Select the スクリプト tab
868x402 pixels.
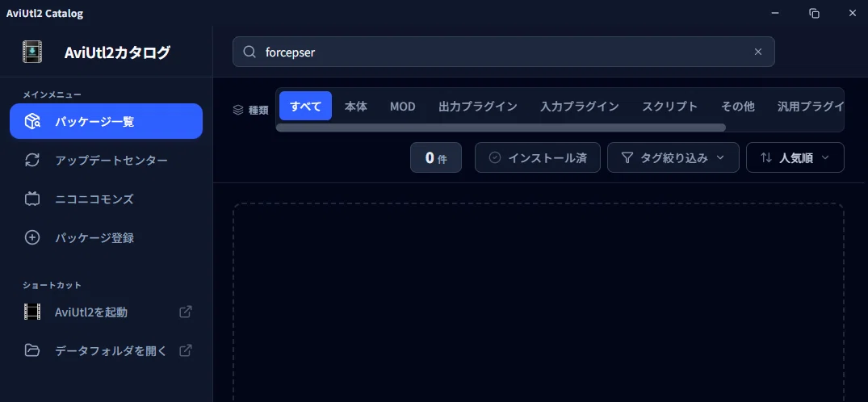(670, 106)
